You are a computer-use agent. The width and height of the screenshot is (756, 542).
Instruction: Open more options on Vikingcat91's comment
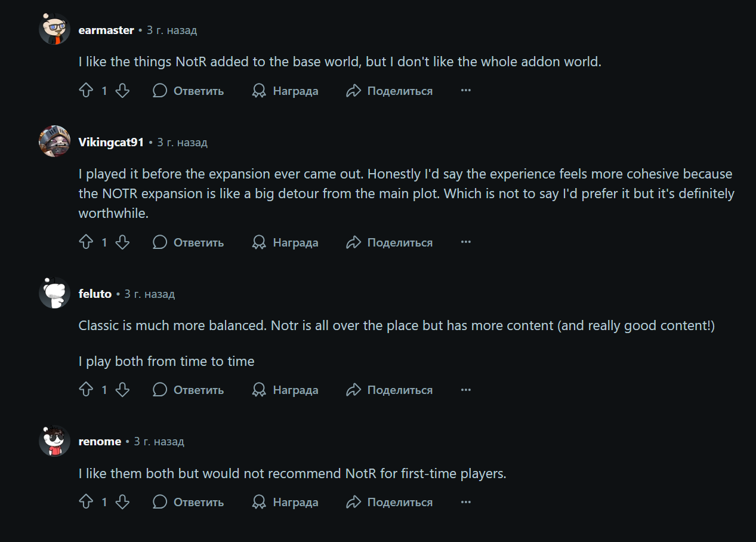466,242
